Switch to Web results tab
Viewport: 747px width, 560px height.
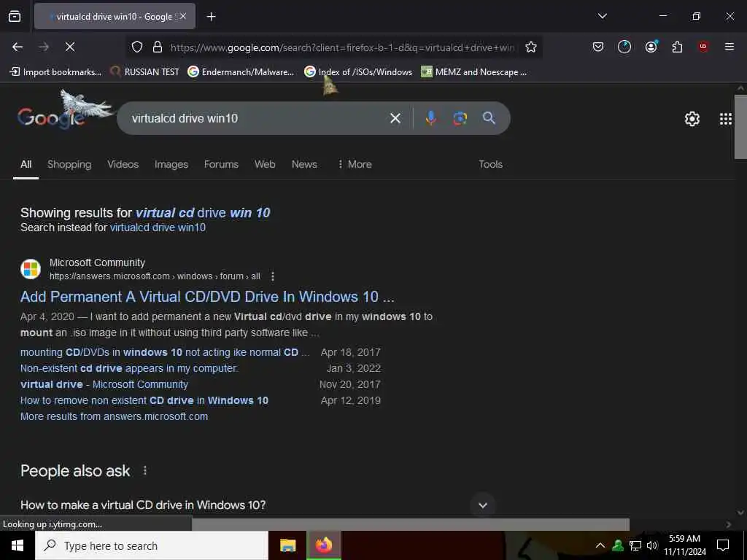265,164
